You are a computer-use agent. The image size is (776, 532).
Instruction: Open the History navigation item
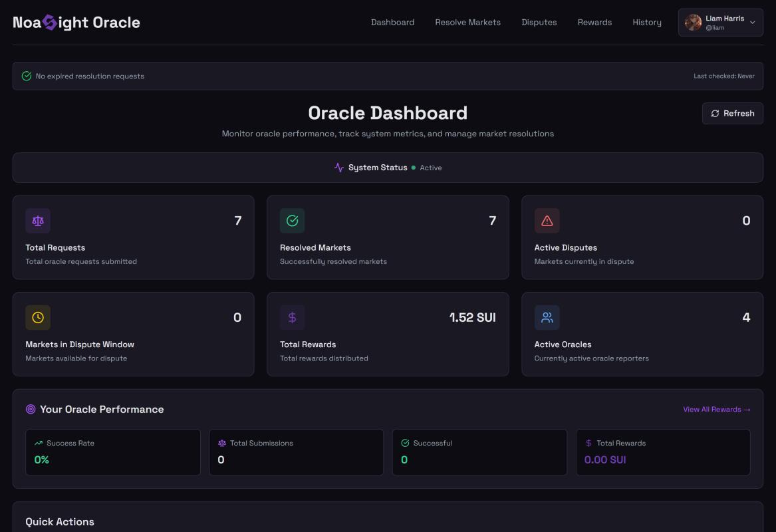point(646,23)
